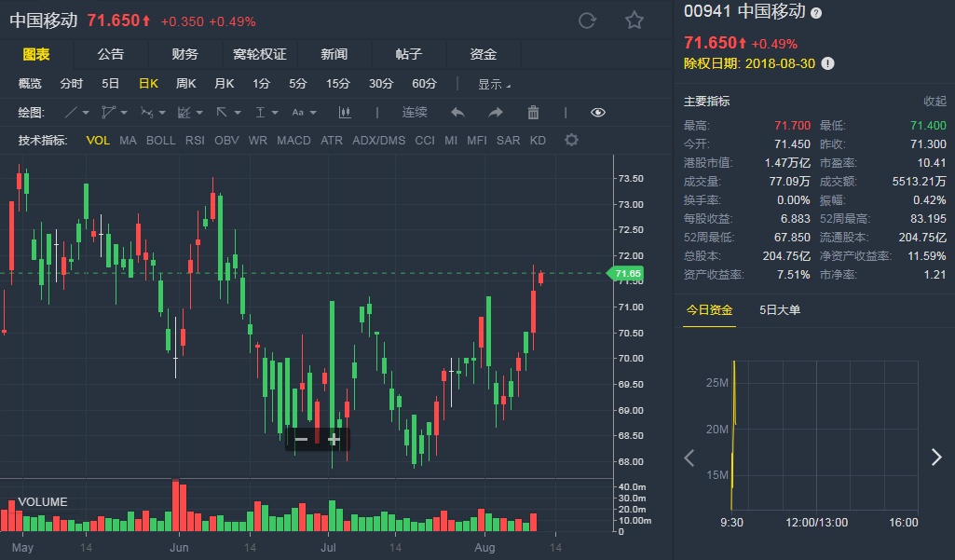Click the 71.65 current price marker
955x560 pixels.
(x=626, y=274)
